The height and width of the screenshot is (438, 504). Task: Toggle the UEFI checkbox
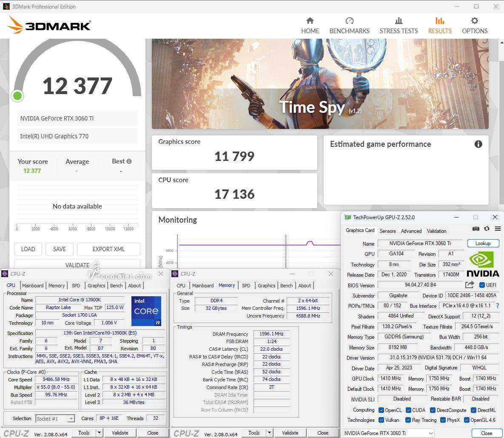click(482, 285)
